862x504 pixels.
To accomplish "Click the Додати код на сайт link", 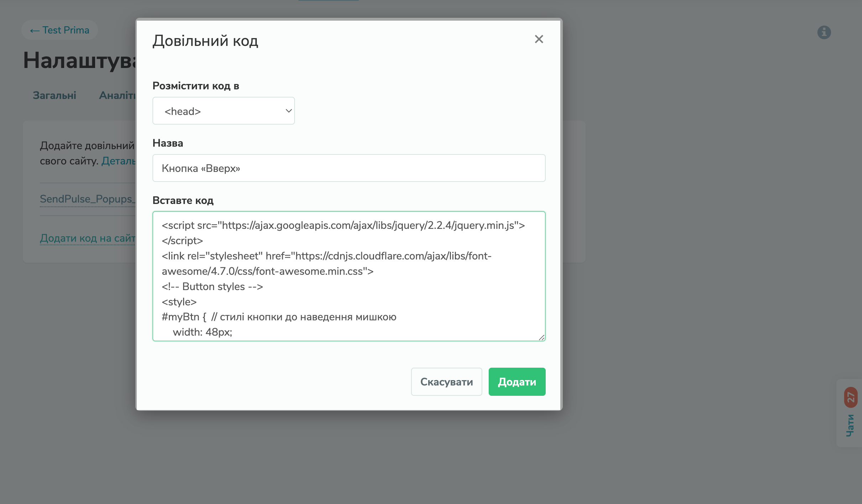I will click(x=88, y=238).
